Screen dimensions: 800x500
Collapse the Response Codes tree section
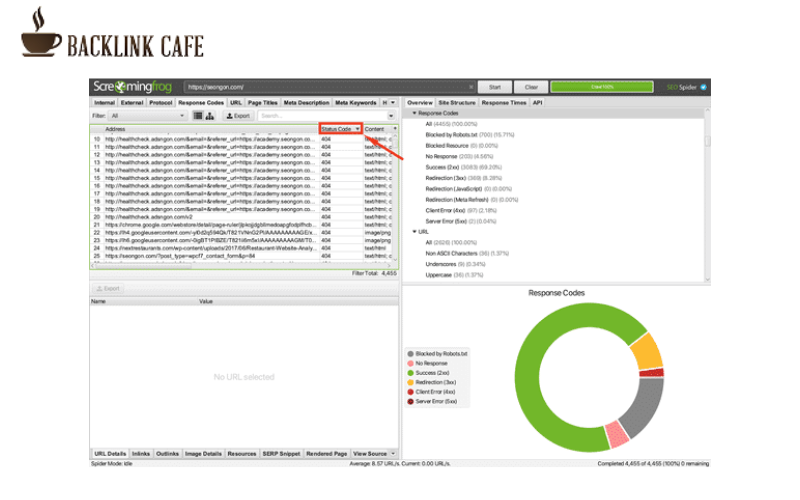click(x=415, y=113)
